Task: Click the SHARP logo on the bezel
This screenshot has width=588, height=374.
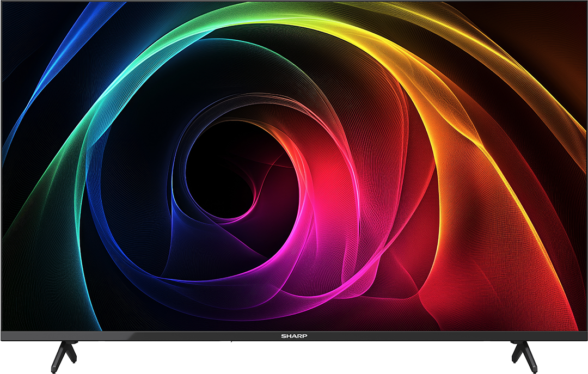Action: (x=294, y=336)
